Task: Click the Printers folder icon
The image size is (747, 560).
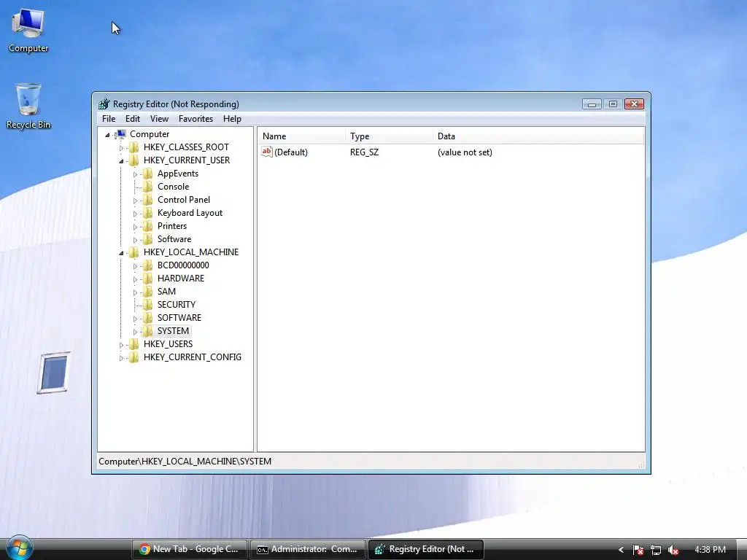Action: click(x=148, y=226)
